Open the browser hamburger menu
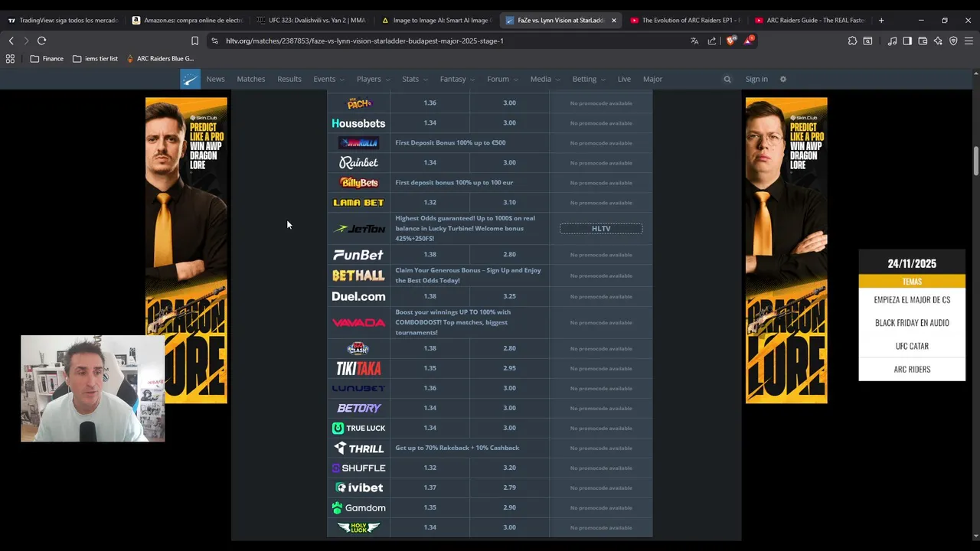The image size is (980, 551). 969,41
